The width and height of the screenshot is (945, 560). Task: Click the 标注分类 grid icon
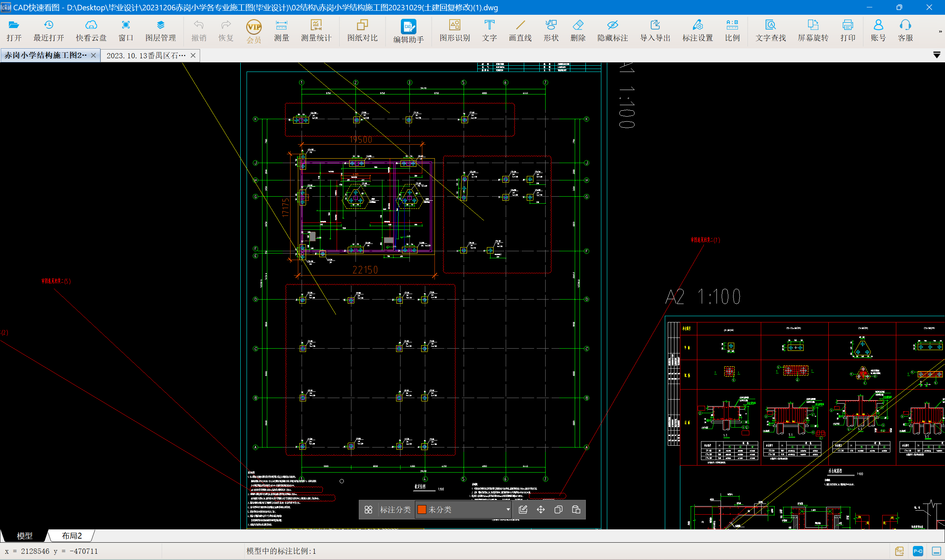pos(368,509)
